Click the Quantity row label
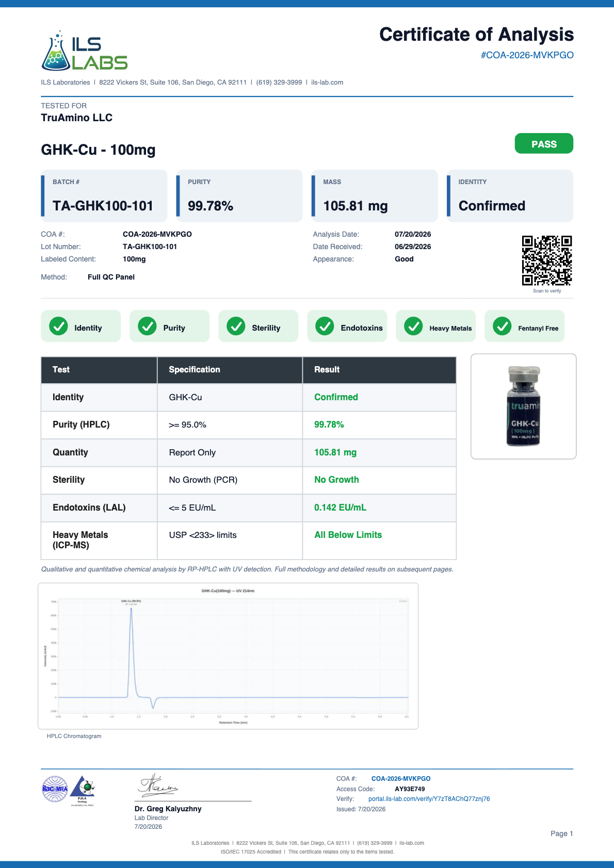 pos(70,452)
